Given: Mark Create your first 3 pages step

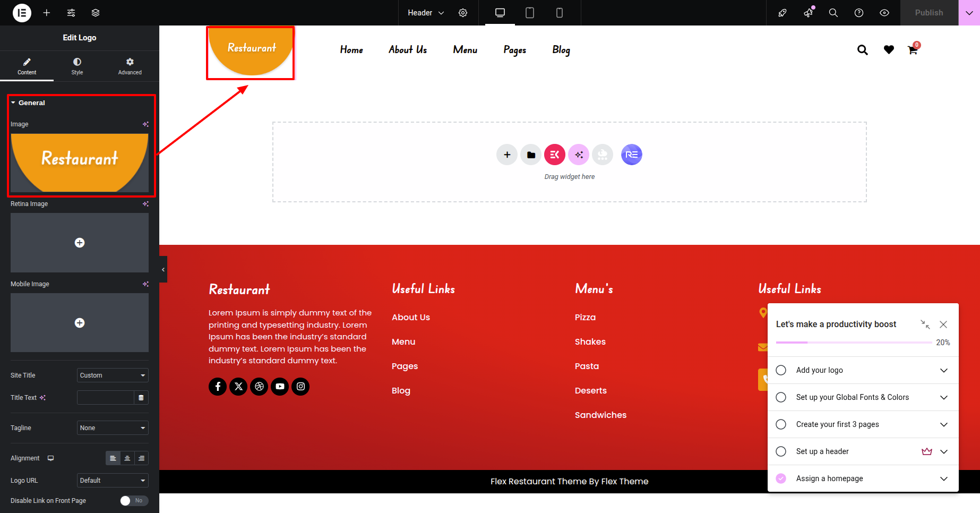Looking at the screenshot, I should click(781, 424).
